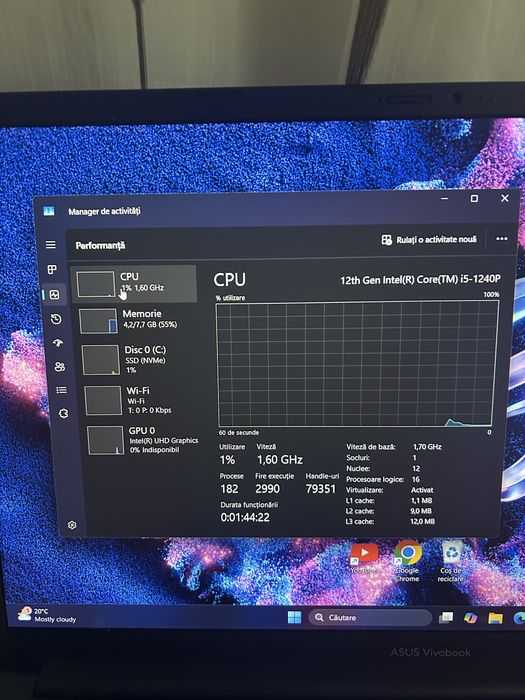Open Copilot icon on the taskbar
This screenshot has height=700, width=525.
[x=471, y=618]
